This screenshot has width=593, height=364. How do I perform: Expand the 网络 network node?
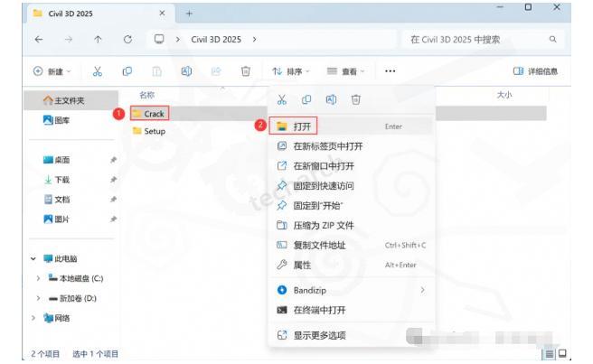33,318
